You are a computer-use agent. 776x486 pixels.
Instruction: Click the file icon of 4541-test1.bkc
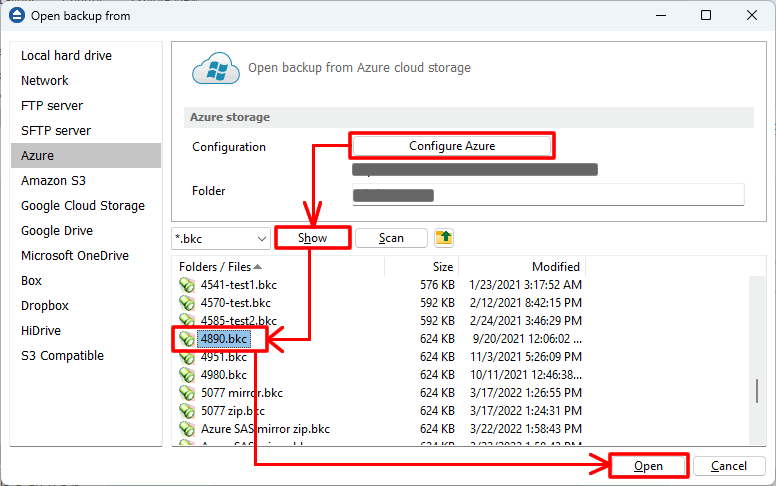tap(187, 285)
